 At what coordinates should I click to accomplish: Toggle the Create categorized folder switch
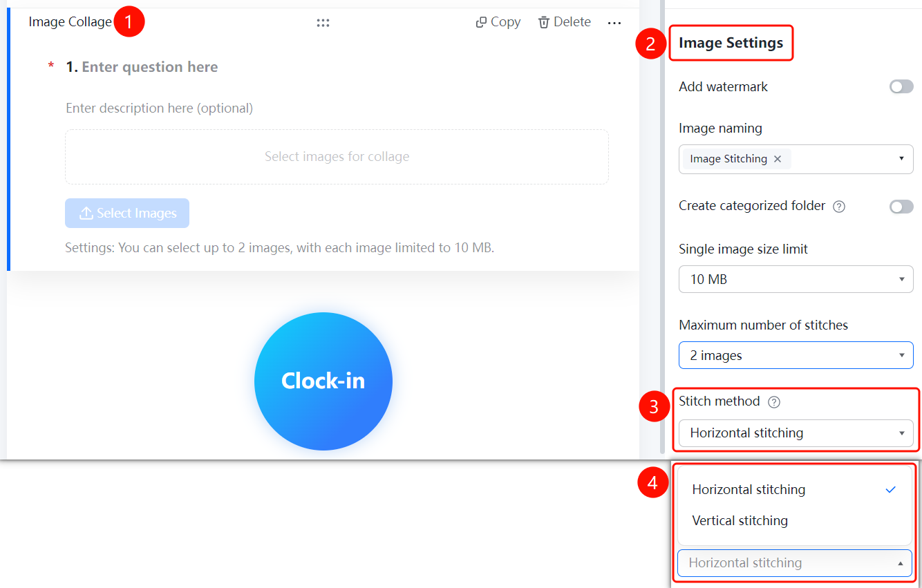(901, 207)
